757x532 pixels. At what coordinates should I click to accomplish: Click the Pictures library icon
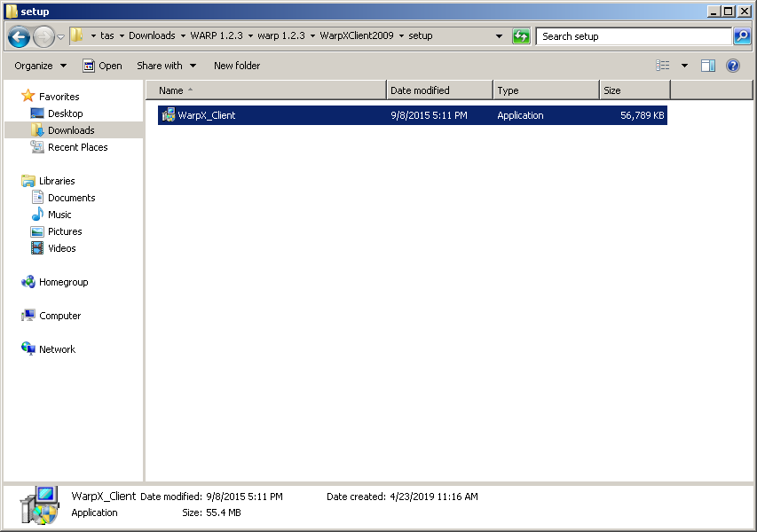coord(37,231)
